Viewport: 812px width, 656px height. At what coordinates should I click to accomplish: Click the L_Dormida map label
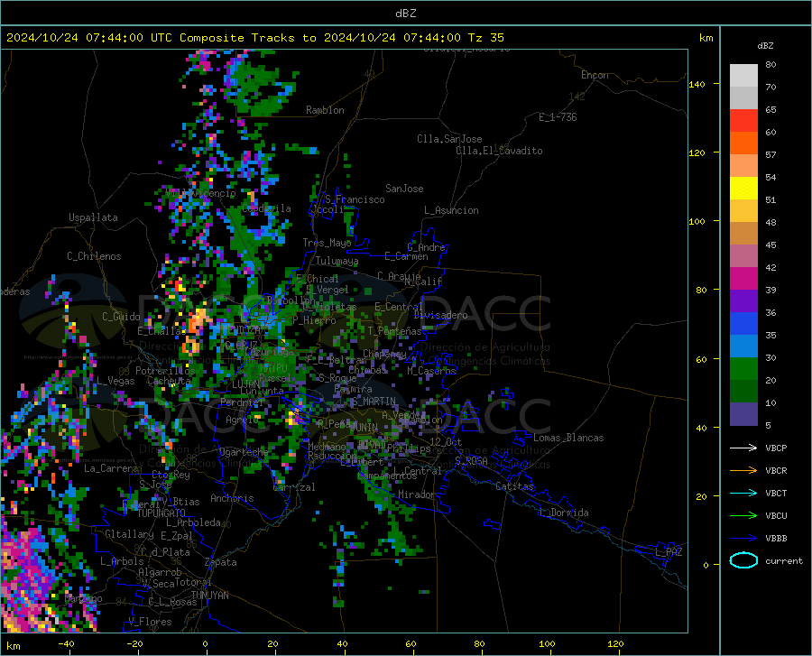563,513
